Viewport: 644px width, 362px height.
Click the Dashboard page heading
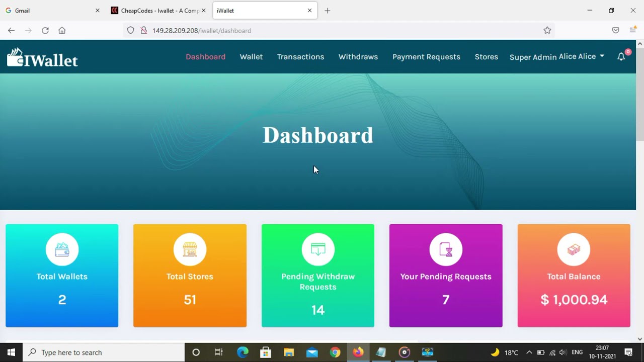coord(318,135)
